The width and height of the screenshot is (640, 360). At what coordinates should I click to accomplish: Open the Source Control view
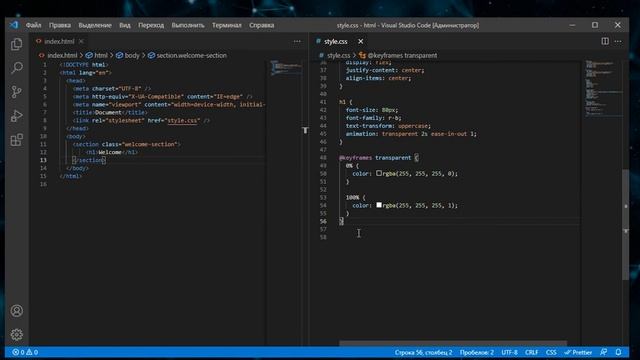pyautogui.click(x=17, y=92)
